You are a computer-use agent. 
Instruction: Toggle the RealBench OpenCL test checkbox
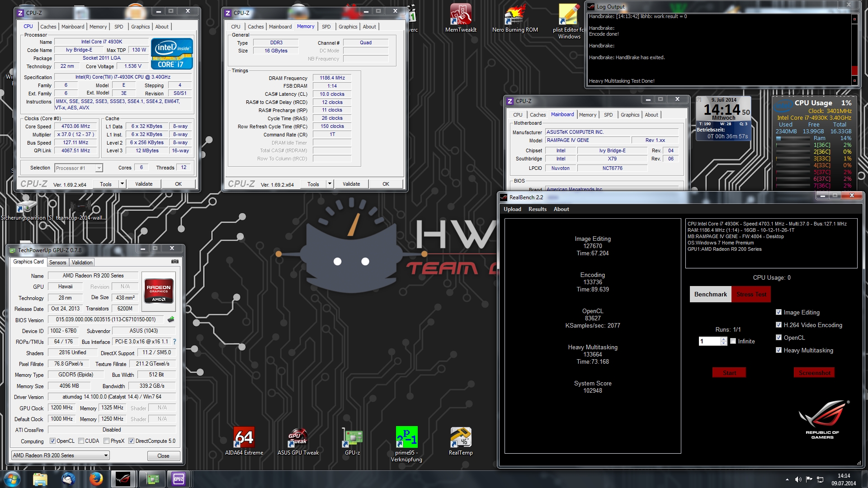click(x=778, y=338)
